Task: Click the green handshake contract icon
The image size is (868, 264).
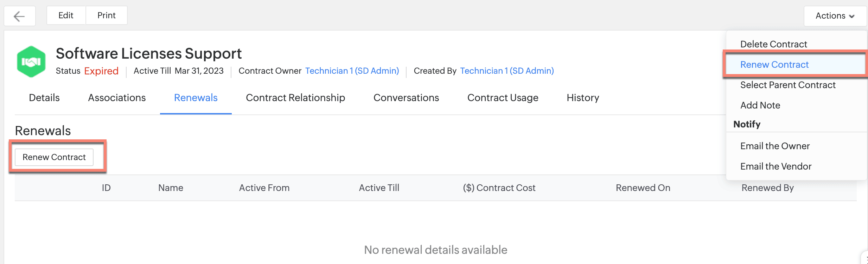Action: pos(31,62)
